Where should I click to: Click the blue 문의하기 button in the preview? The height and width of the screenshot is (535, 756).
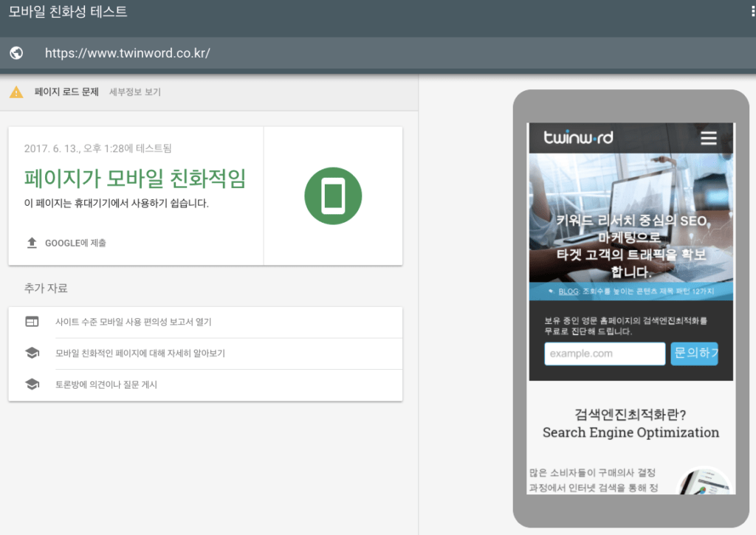694,353
